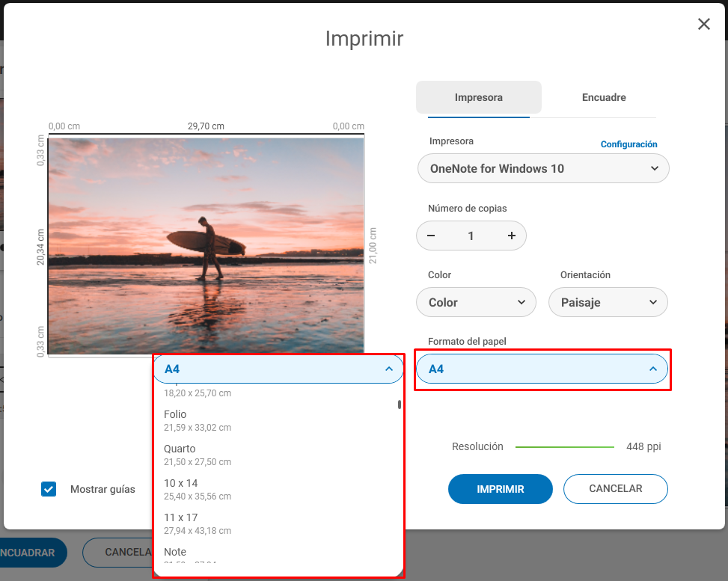Viewport: 728px width, 581px height.
Task: Increase number of copies with plus icon
Action: 511,236
